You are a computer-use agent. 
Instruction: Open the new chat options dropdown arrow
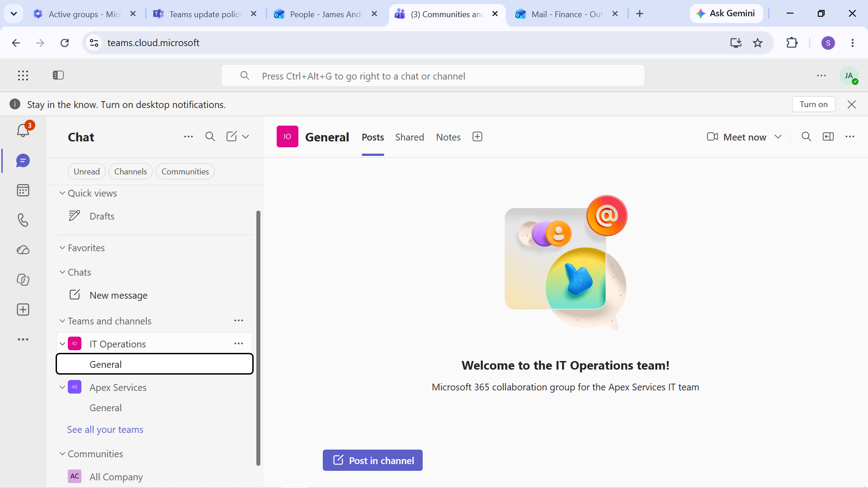pos(245,136)
